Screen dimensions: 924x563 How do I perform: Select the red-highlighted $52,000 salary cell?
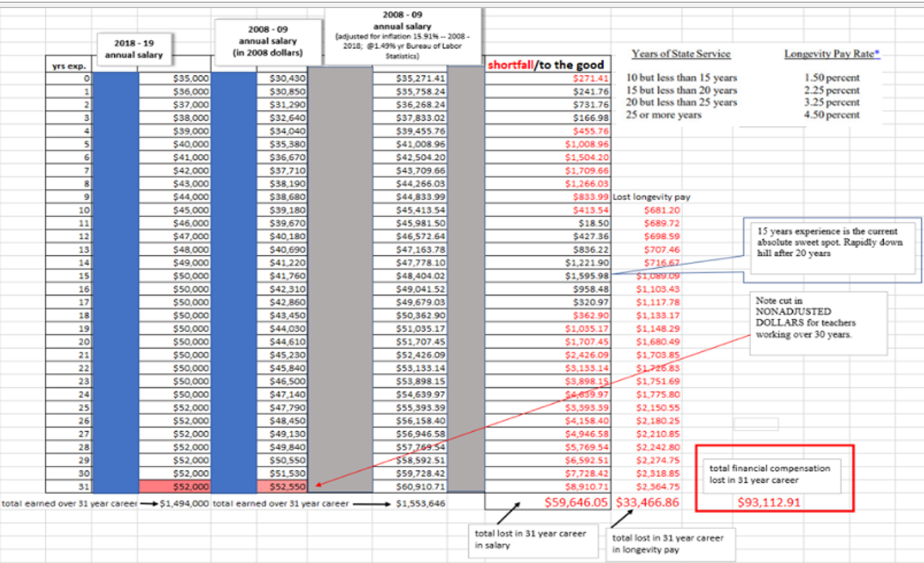click(x=174, y=486)
